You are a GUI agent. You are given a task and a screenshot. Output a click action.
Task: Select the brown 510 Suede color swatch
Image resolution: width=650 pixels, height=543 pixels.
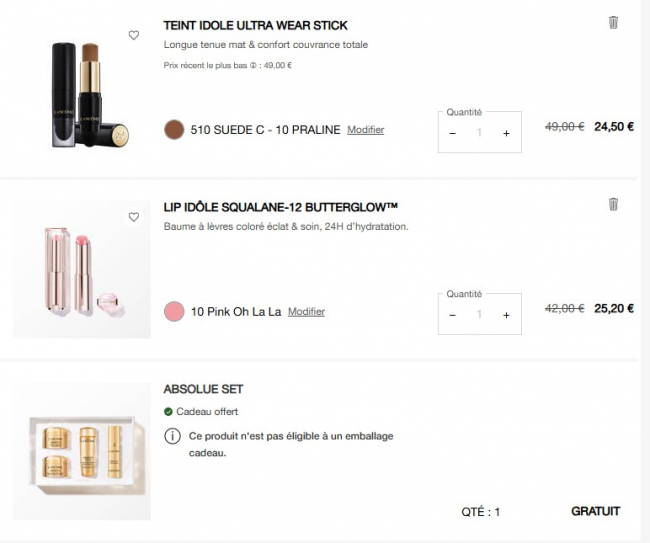click(174, 129)
